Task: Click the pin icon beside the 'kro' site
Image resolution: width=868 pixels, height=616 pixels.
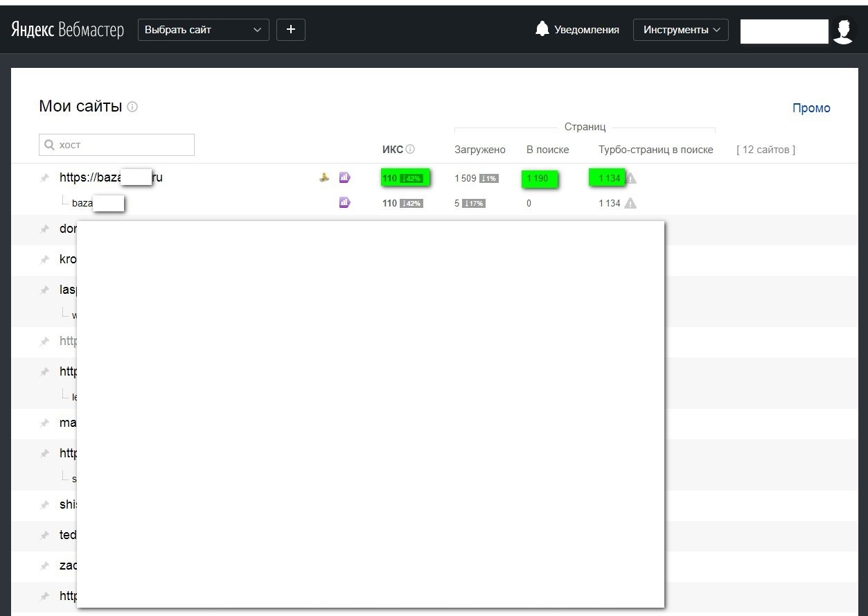Action: click(44, 259)
